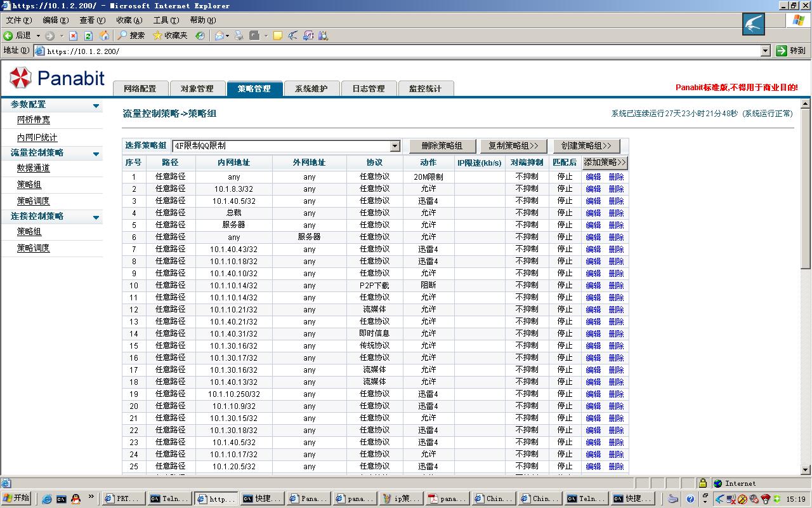Click the IE Stop page icon

tap(74, 36)
